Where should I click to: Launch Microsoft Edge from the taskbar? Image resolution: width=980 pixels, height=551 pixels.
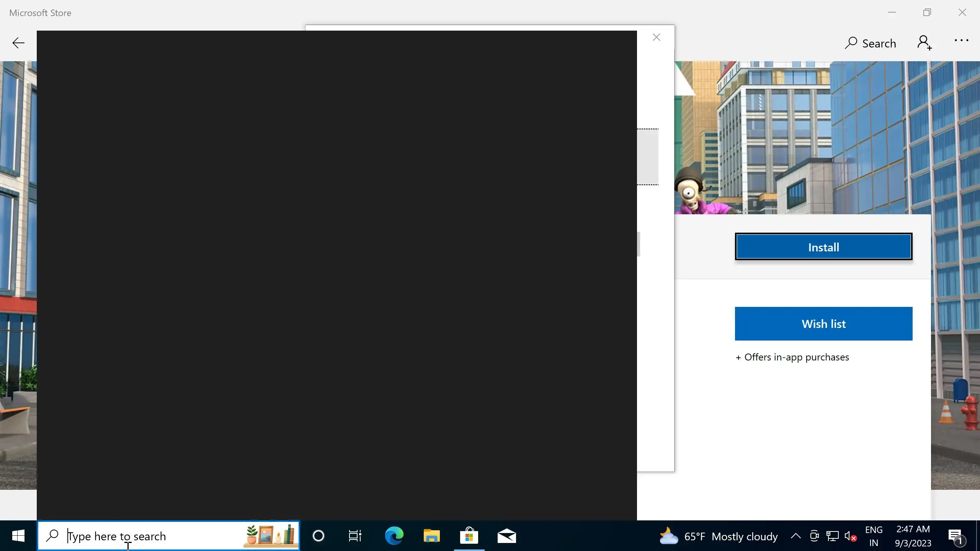click(x=394, y=536)
